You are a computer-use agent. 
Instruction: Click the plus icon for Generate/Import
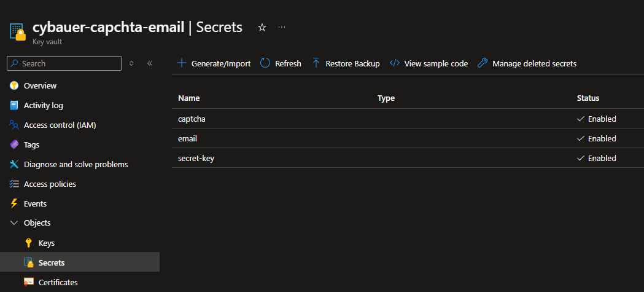coord(181,63)
